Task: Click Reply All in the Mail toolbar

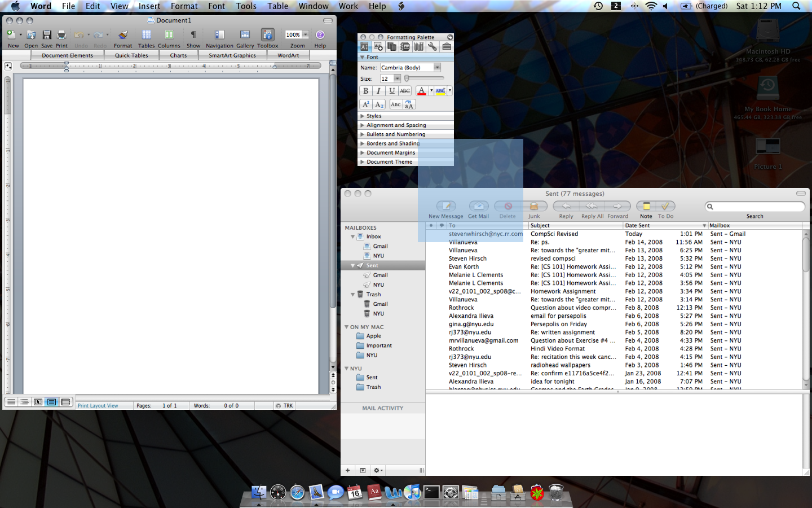Action: click(x=592, y=206)
